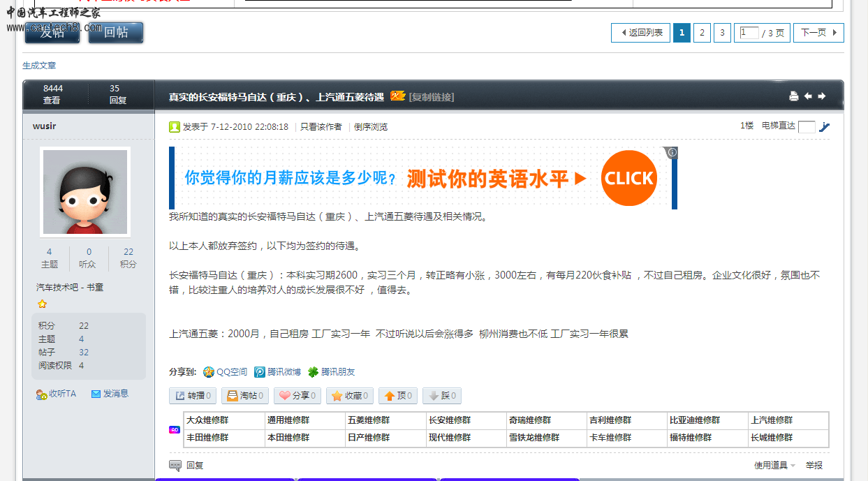
Task: Click the 本田维修群 ad link
Action: click(x=288, y=438)
